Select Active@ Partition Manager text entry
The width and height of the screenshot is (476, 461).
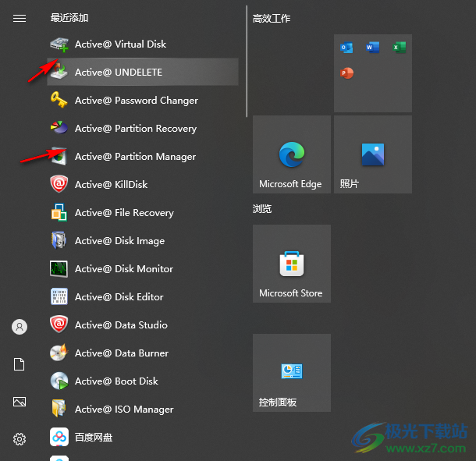click(x=135, y=157)
